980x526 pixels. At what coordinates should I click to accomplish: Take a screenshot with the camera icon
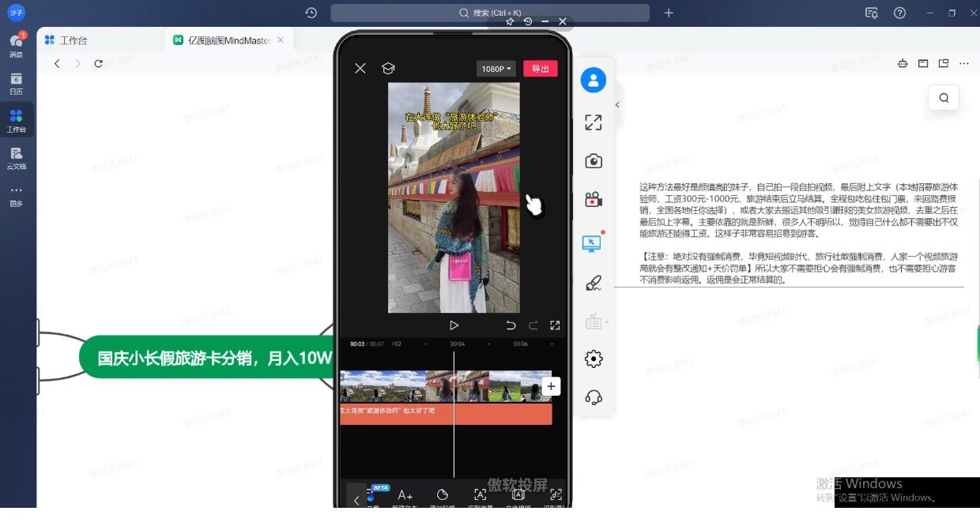coord(594,161)
